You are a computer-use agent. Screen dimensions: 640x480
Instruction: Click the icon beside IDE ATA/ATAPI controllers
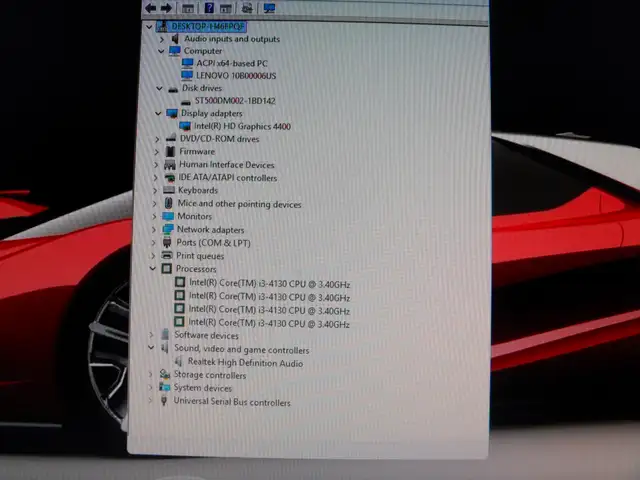pos(169,178)
